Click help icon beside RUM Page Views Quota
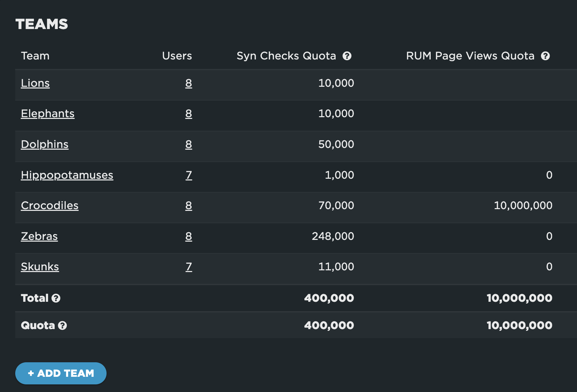577x392 pixels. click(546, 56)
